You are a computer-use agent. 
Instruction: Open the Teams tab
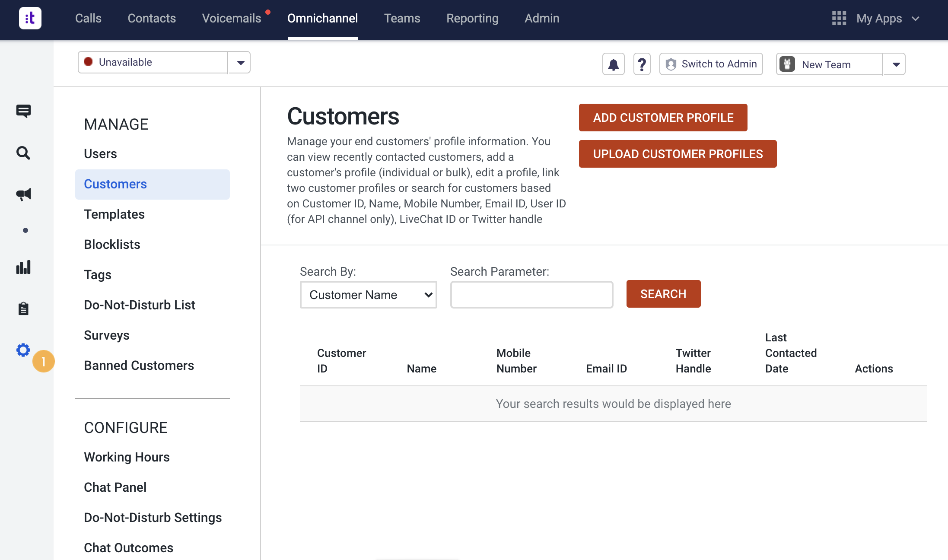coord(402,18)
